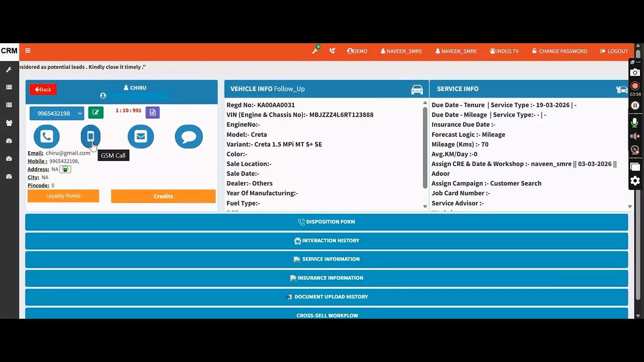The height and width of the screenshot is (362, 644).
Task: Click the Assign Campaign Customer Search text
Action: (x=487, y=184)
